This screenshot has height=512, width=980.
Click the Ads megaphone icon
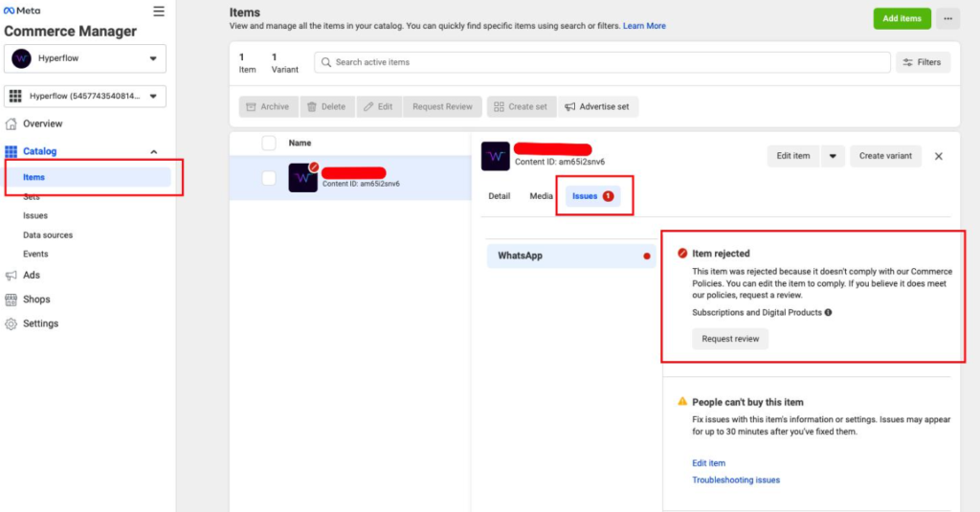point(11,275)
